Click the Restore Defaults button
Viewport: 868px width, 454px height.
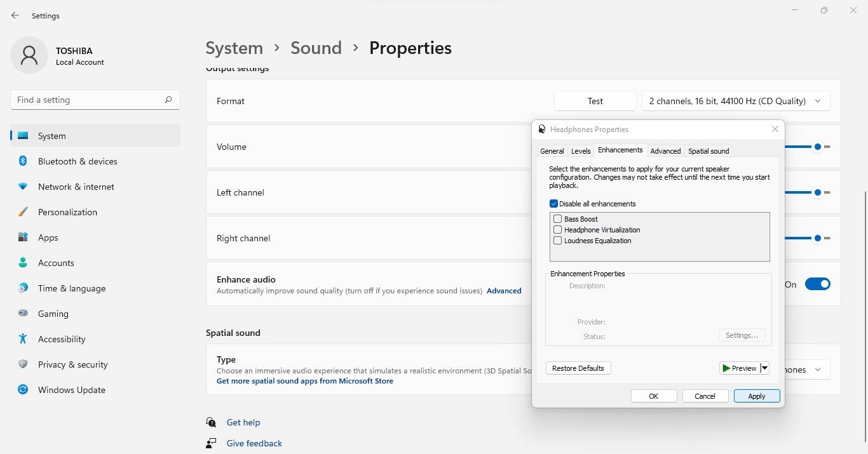pyautogui.click(x=578, y=368)
